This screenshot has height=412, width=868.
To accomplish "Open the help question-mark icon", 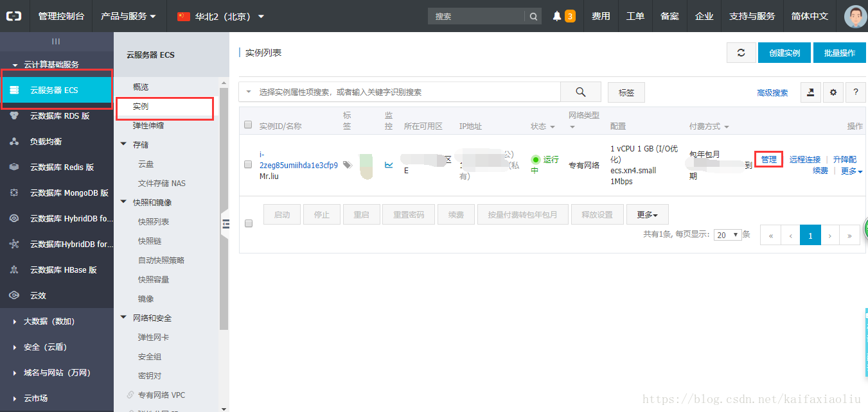I will (x=855, y=92).
